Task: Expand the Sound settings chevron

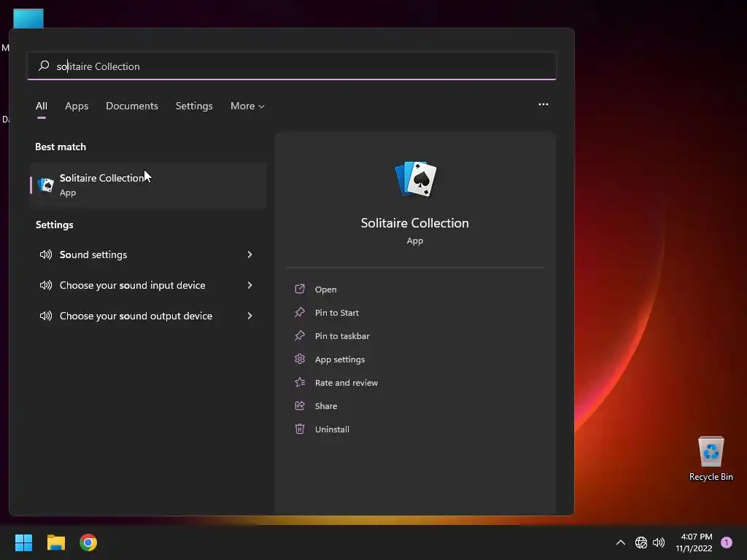Action: pyautogui.click(x=249, y=254)
